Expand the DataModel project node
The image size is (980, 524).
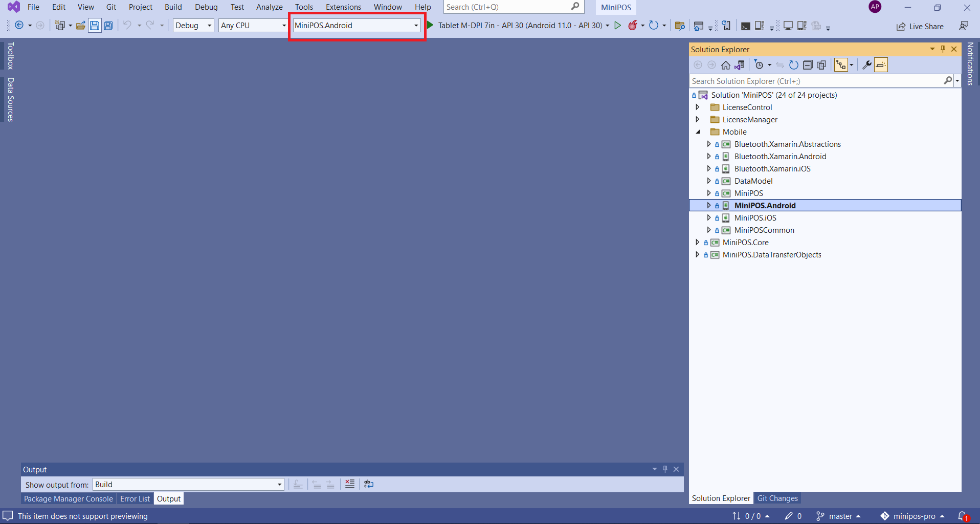(709, 181)
